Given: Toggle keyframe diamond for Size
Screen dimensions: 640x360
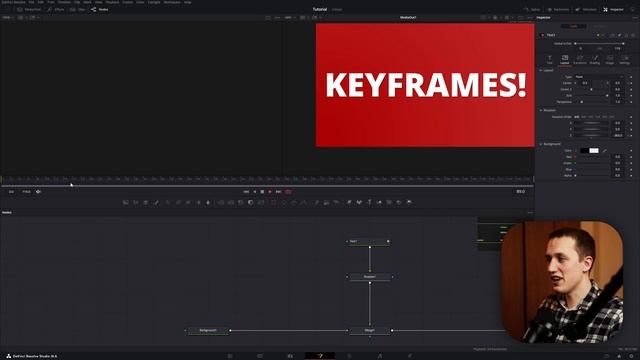Looking at the screenshot, I should point(631,96).
